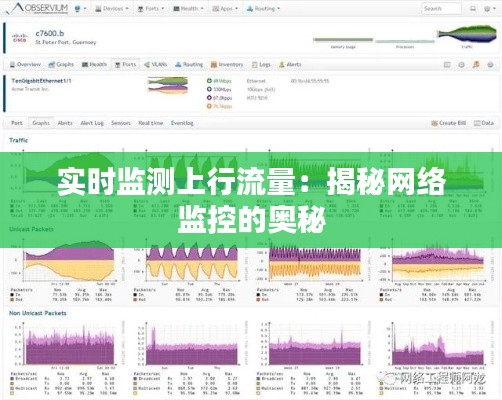Viewport: 502px width, 400px height.
Task: Click the monitor icon next to search
Action: (473, 9)
